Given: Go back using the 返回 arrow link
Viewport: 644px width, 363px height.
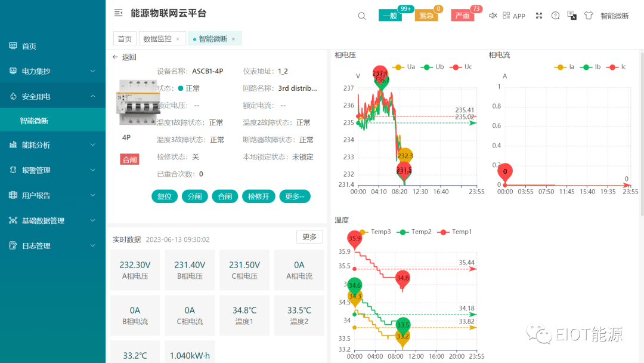Looking at the screenshot, I should [125, 57].
